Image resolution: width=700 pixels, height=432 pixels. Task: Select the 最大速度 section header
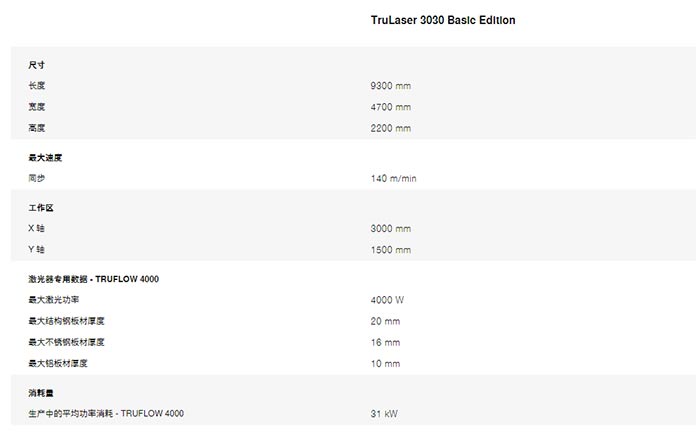[45, 158]
